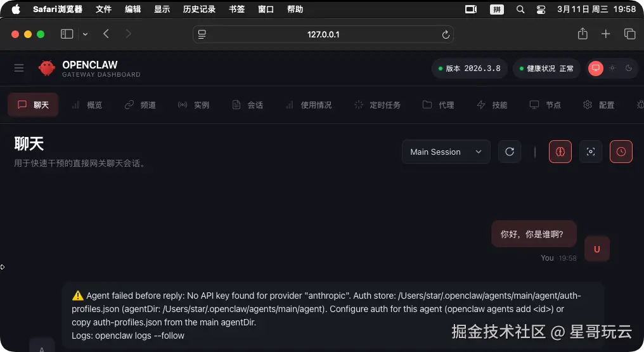Switch to the 频道 tab
The height and width of the screenshot is (352, 644).
(140, 105)
